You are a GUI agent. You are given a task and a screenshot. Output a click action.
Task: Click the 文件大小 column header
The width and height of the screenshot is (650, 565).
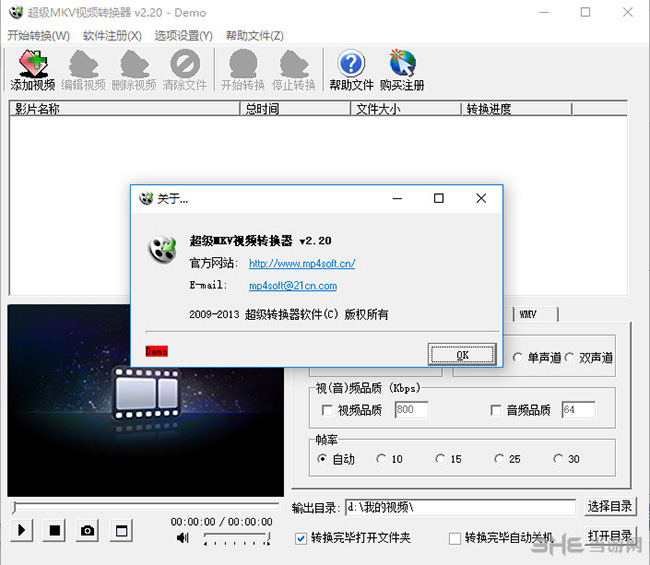tap(406, 109)
